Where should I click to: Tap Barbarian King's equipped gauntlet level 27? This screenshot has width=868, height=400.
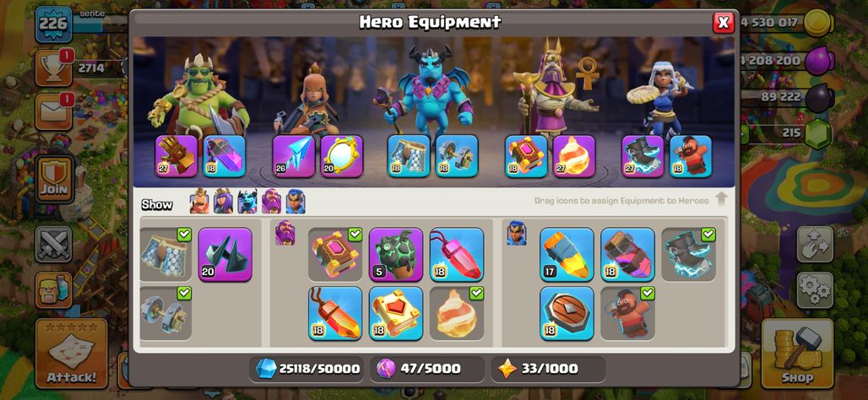[176, 156]
